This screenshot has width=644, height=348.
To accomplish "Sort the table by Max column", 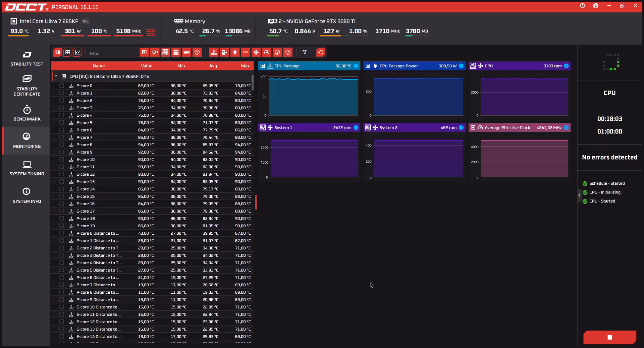I will tap(245, 66).
